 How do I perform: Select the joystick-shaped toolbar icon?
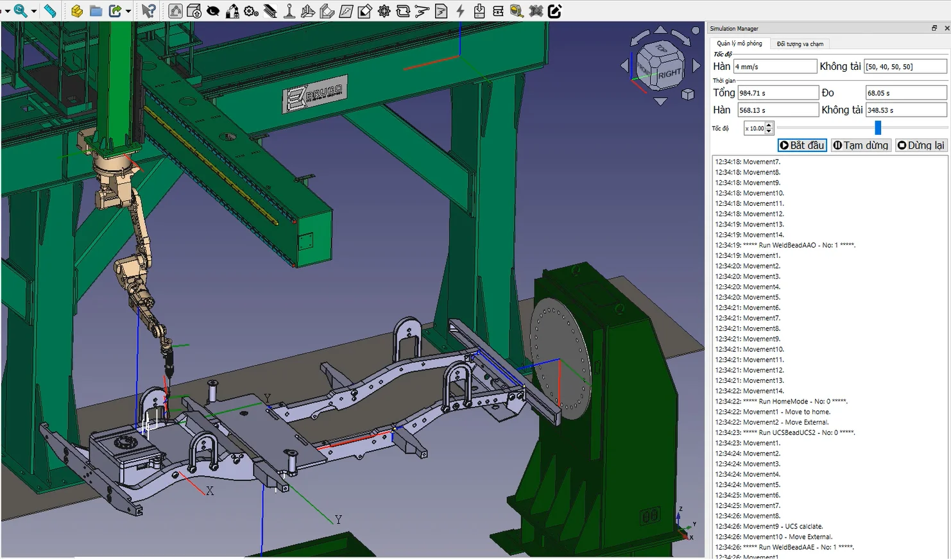[x=289, y=11]
